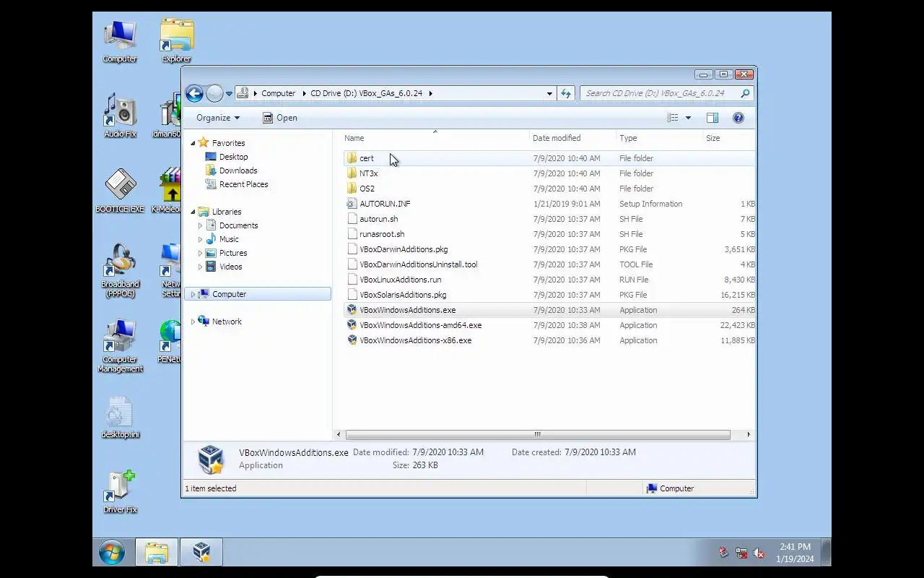Launch the Audio Fix desktop icon

tap(120, 116)
